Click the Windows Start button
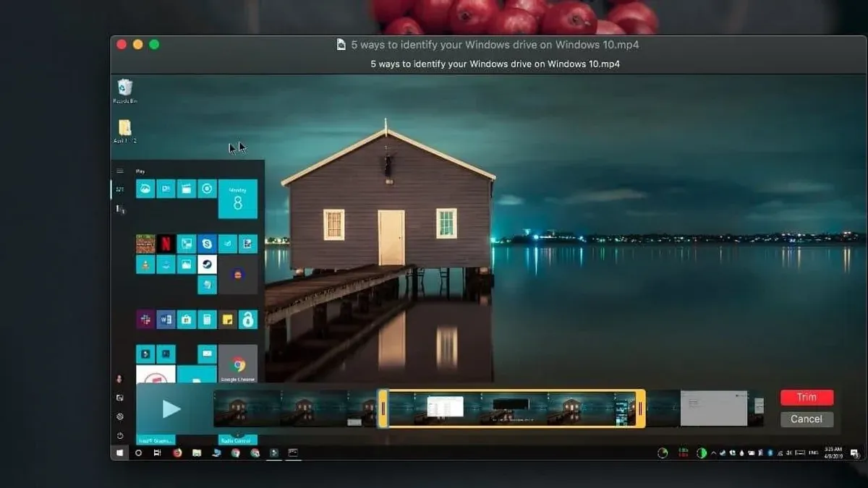 (x=120, y=453)
